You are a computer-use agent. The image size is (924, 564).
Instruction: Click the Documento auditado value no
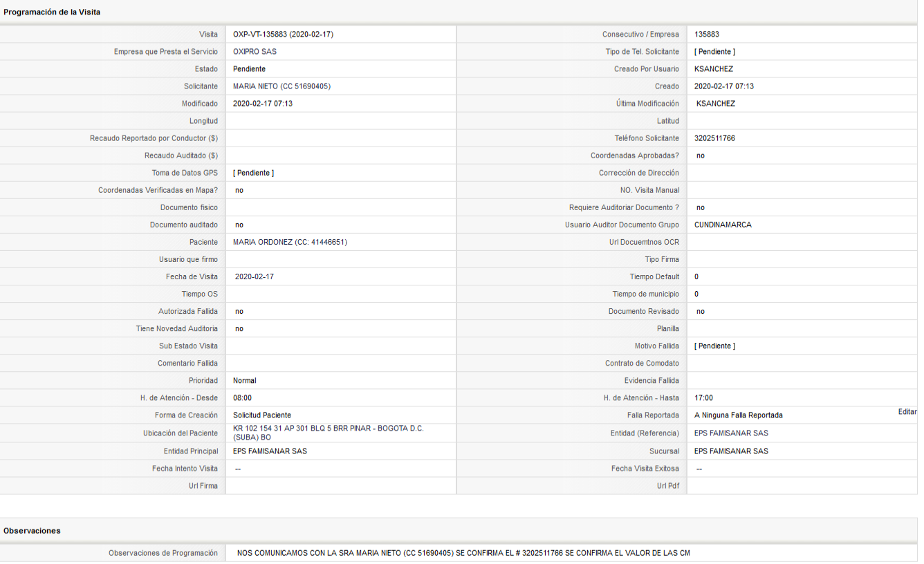[x=239, y=225]
